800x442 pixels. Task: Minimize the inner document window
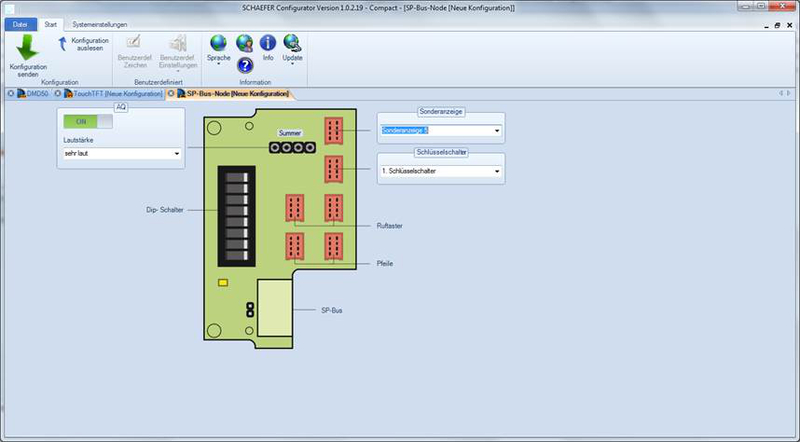pyautogui.click(x=766, y=26)
